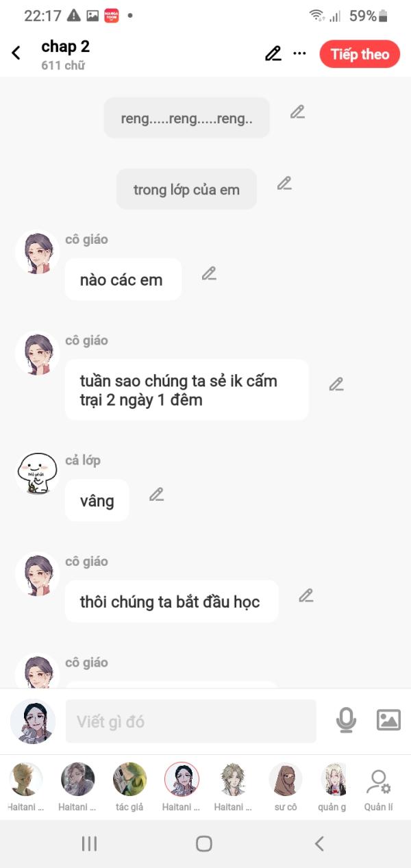Tap the Android home navigation button

[x=203, y=843]
